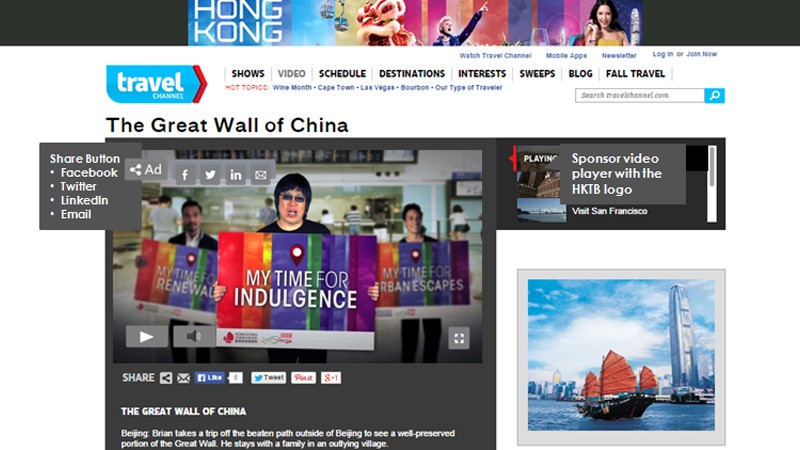
Task: Open the DESTINATIONS navigation menu
Action: point(412,74)
